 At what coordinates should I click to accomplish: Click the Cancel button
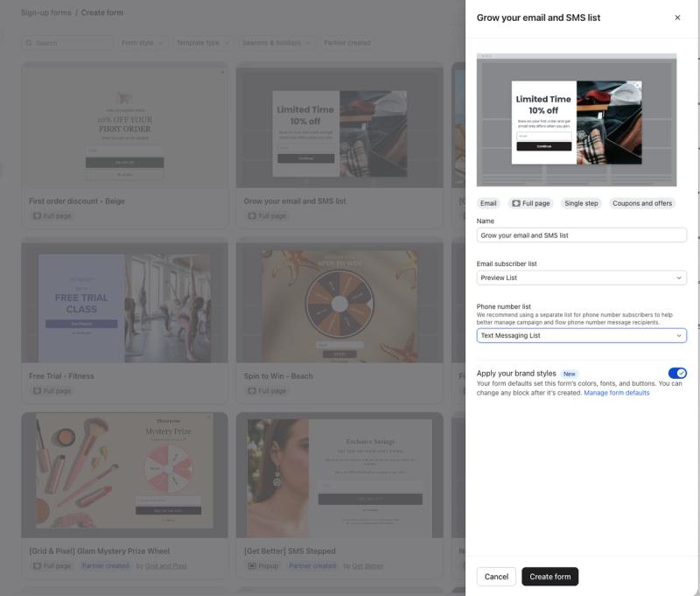pos(496,577)
